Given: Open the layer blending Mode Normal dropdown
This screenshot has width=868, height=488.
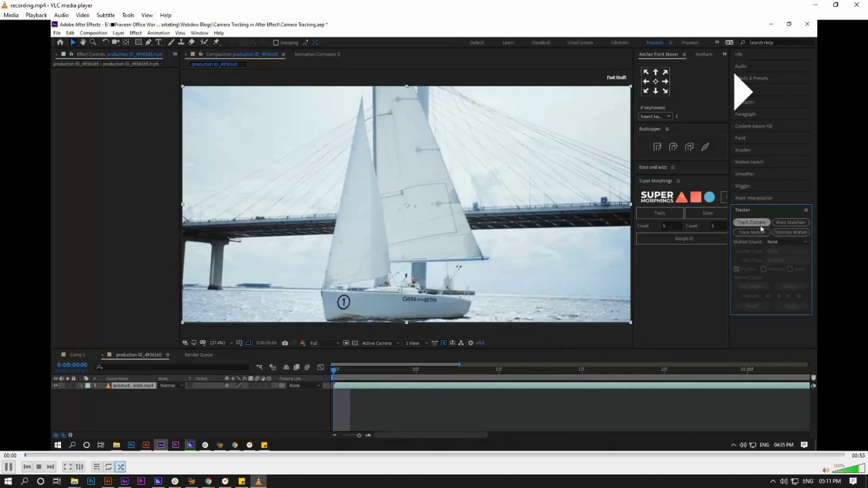Looking at the screenshot, I should pyautogui.click(x=172, y=386).
